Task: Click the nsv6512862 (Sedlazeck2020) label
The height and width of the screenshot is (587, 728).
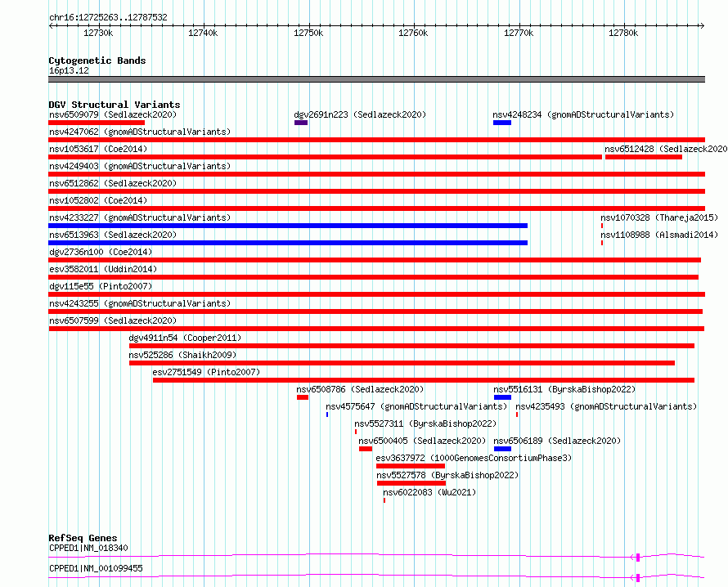Action: click(x=113, y=183)
